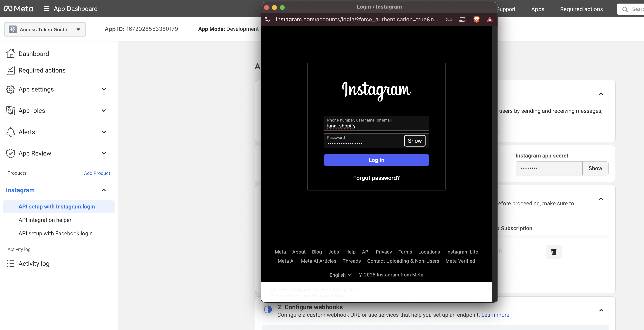Image resolution: width=644 pixels, height=330 pixels.
Task: Click the username input field
Action: (376, 123)
